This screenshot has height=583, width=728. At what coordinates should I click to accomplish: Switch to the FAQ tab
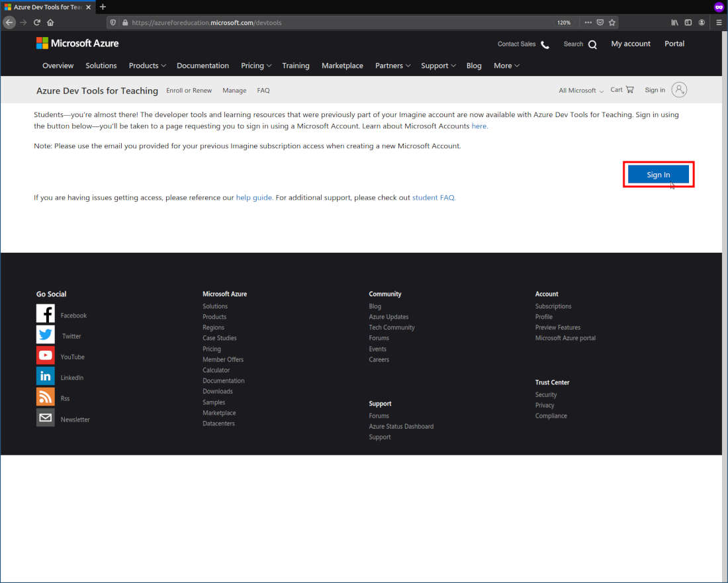(263, 90)
